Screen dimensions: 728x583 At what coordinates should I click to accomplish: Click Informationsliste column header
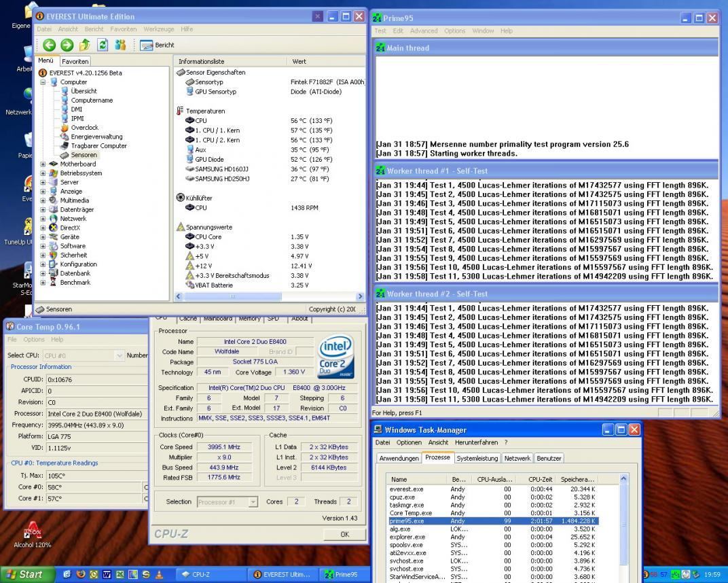pos(201,61)
